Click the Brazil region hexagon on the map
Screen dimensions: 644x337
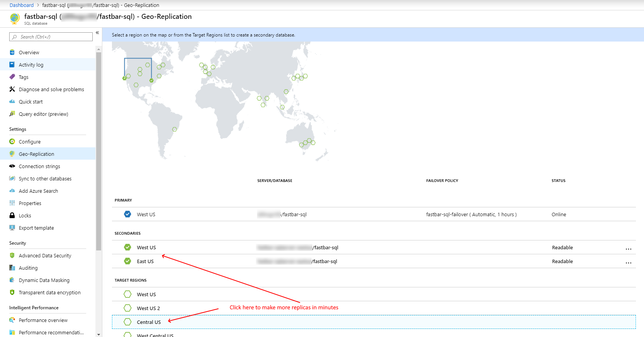[175, 129]
